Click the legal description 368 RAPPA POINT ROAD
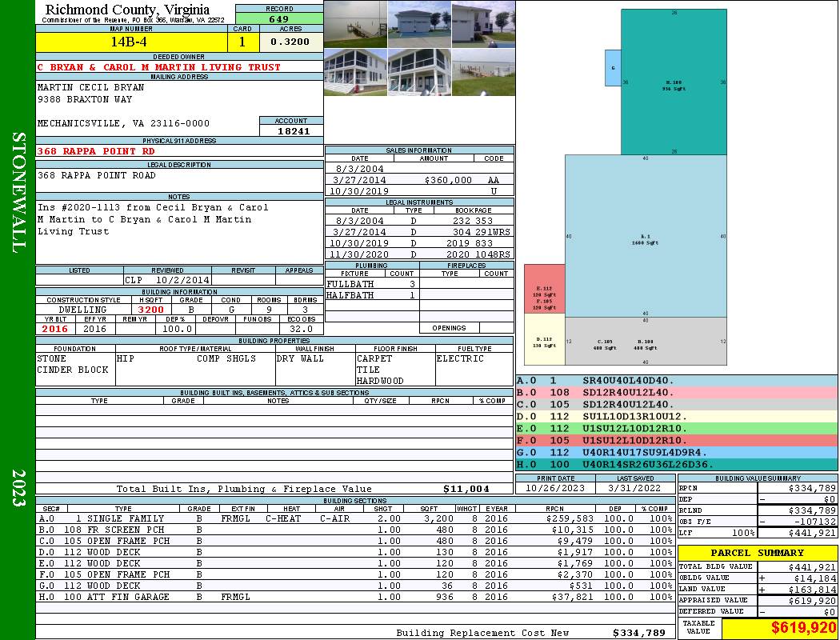Viewport: 840px width, 640px height. pos(97,175)
